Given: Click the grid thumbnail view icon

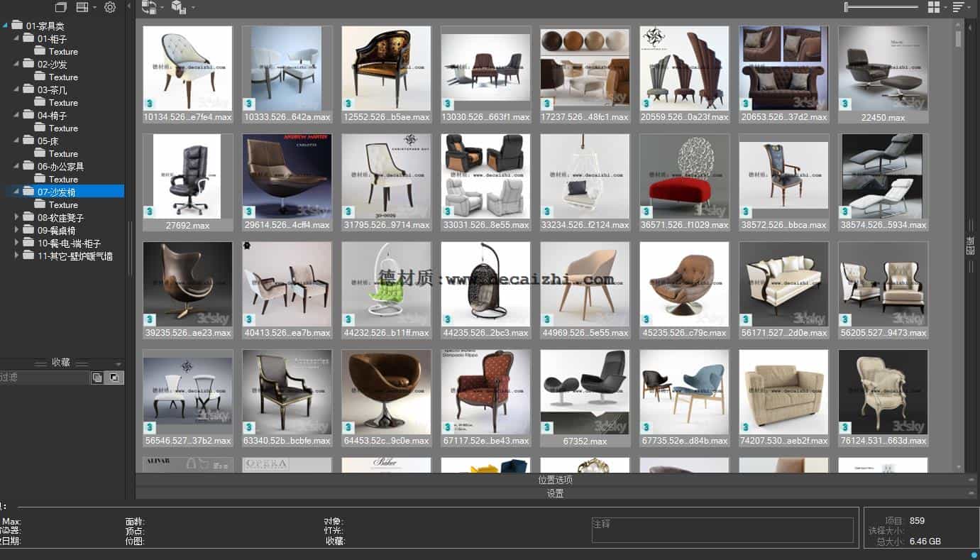Looking at the screenshot, I should pos(934,7).
